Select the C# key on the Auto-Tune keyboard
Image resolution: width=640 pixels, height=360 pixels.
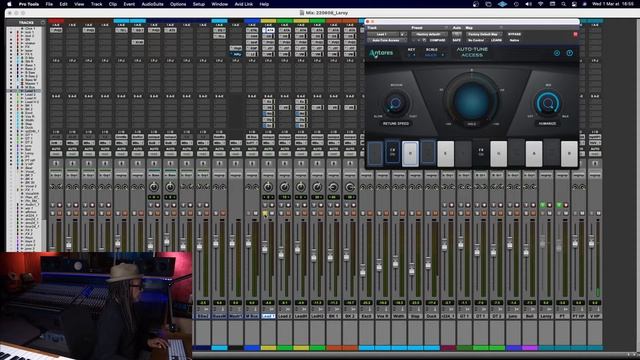coord(393,152)
